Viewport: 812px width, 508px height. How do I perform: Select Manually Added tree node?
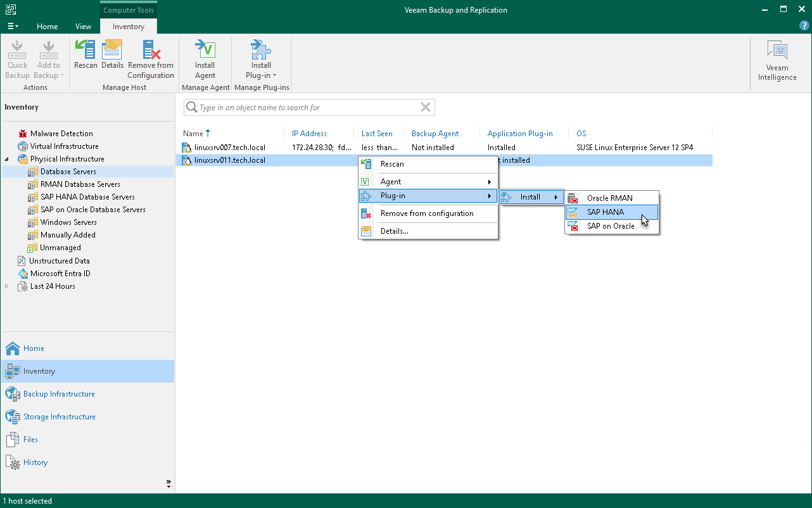tap(68, 235)
